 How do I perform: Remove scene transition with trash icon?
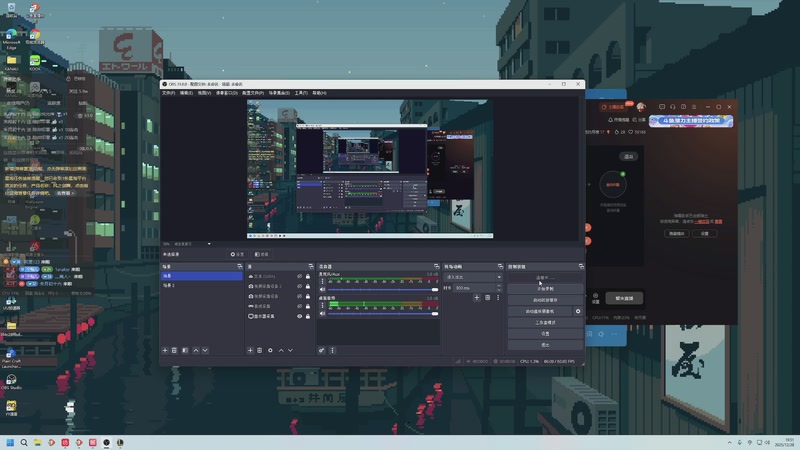point(488,297)
